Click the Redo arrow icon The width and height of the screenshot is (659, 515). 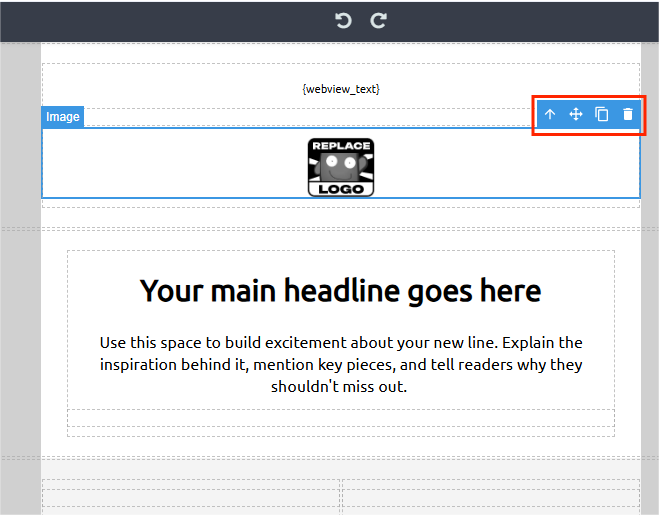(378, 20)
